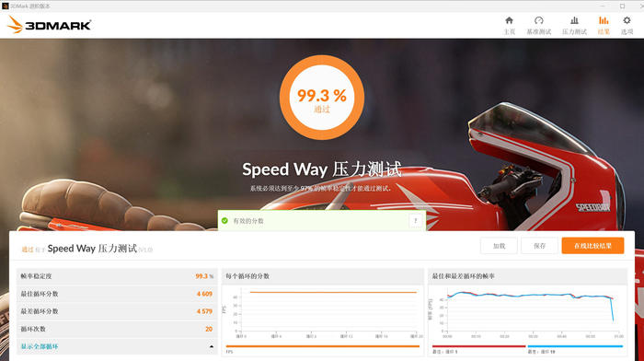Click the 系统必须达到至少 97% requirement text
Image resolution: width=644 pixels, height=361 pixels.
tap(320, 188)
